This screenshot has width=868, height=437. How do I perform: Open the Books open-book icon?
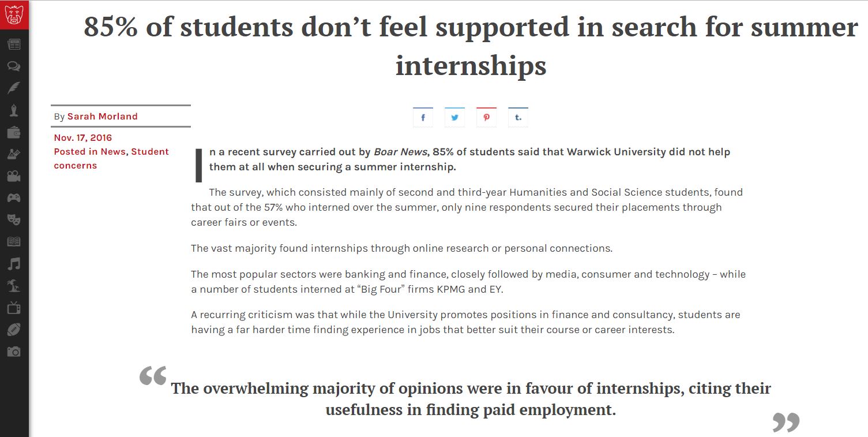[14, 242]
